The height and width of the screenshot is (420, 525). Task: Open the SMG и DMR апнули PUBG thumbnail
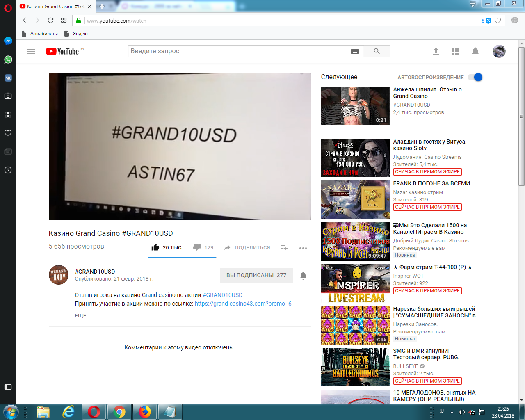[x=356, y=367]
